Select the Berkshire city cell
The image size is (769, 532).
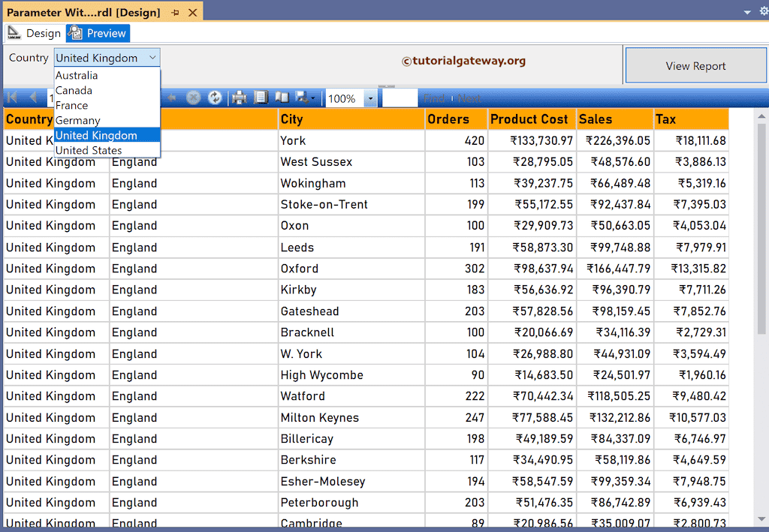click(x=351, y=459)
